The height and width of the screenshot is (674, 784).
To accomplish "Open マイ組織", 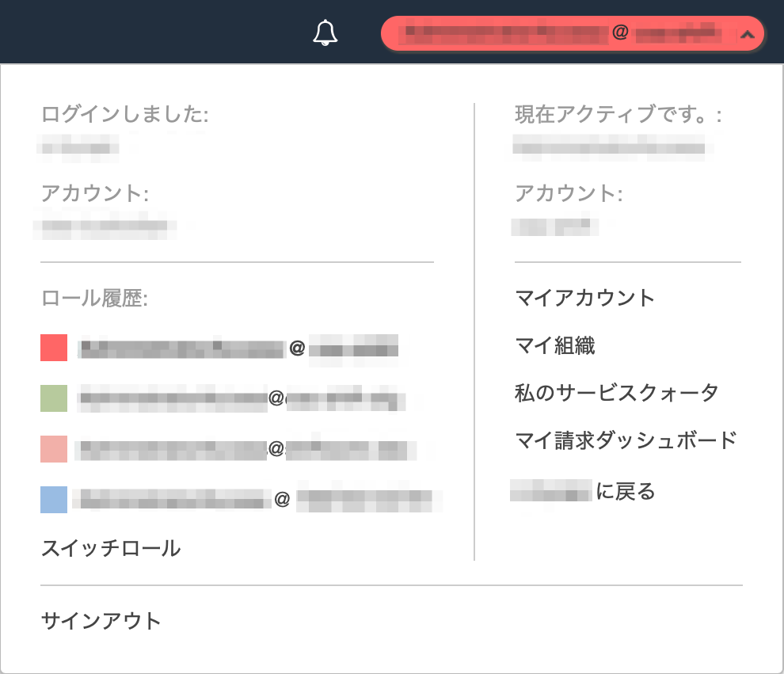I will click(556, 345).
